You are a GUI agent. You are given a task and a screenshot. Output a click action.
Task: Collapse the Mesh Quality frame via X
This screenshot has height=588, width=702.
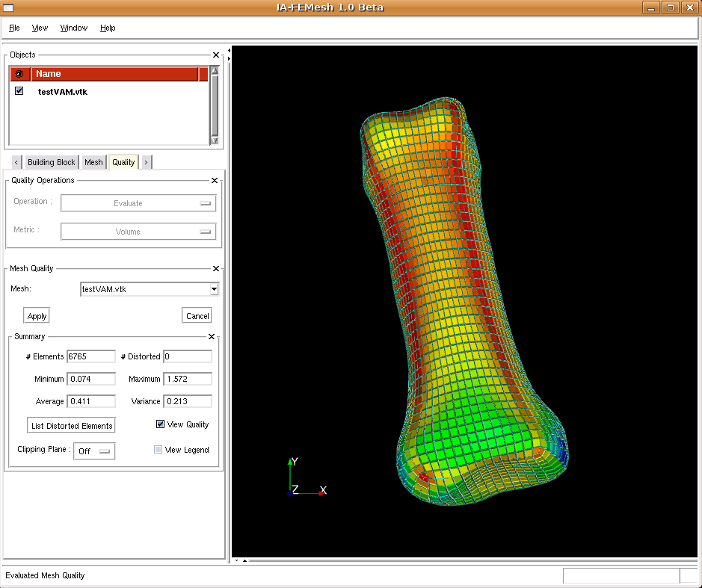click(216, 269)
